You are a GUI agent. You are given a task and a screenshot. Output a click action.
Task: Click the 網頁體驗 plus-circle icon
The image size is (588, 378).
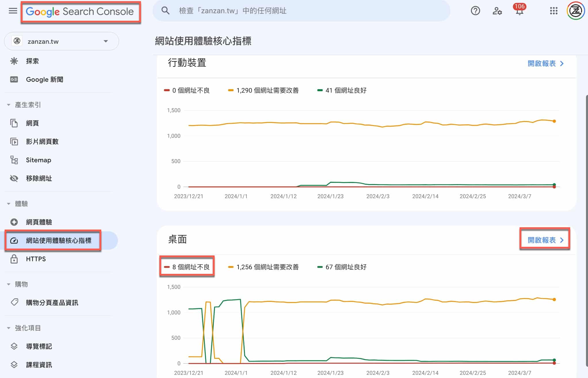click(x=14, y=222)
